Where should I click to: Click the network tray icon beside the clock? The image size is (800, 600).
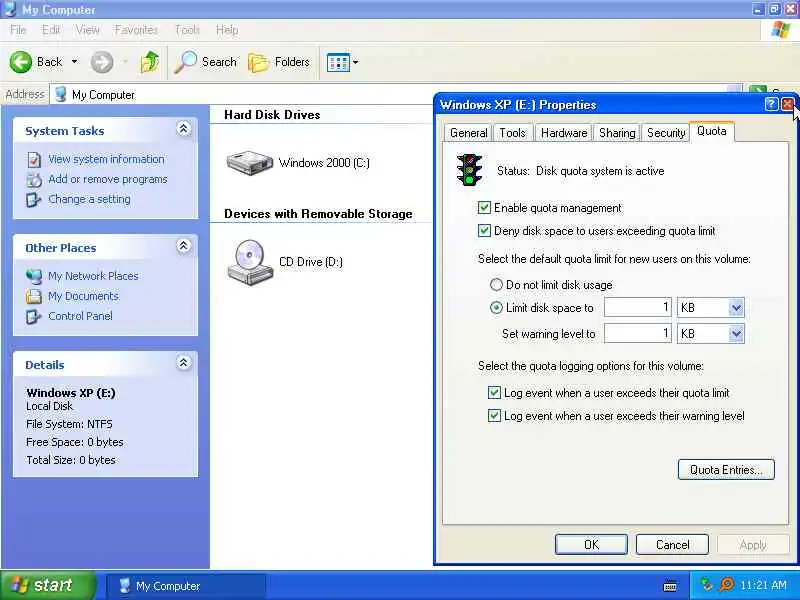[x=707, y=585]
